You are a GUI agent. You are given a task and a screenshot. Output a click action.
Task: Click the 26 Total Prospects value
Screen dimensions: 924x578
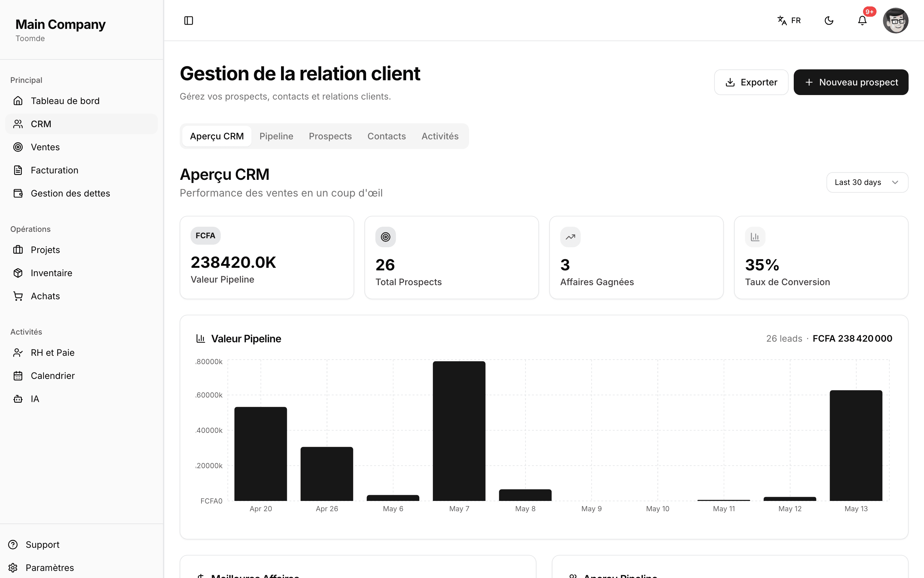[x=385, y=265]
